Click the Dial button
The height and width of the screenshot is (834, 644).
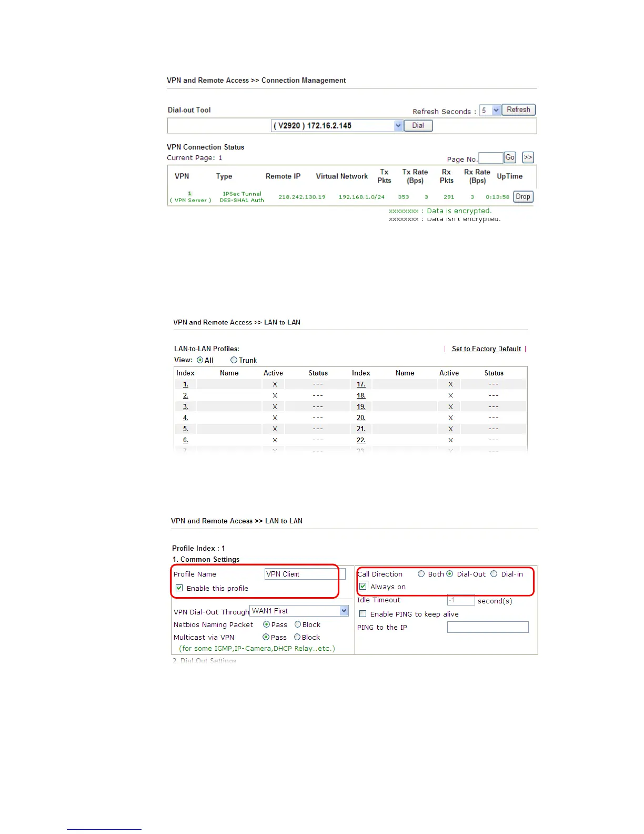pos(418,126)
